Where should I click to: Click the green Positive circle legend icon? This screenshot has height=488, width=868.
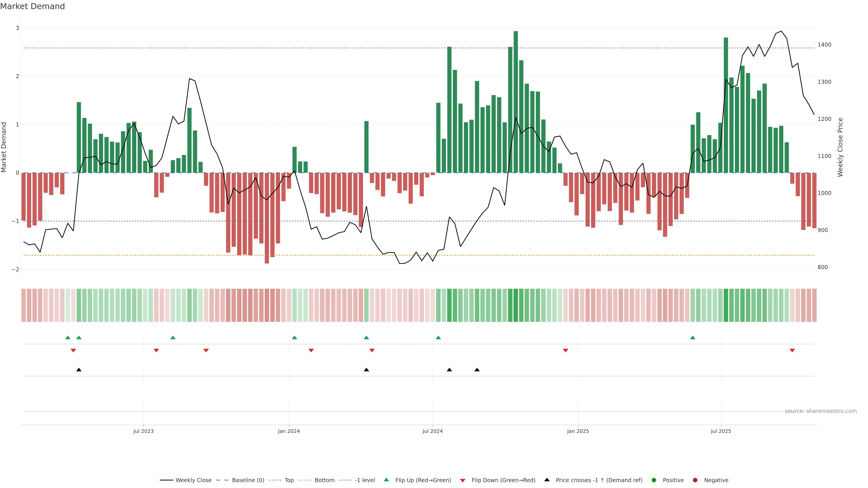tap(654, 480)
